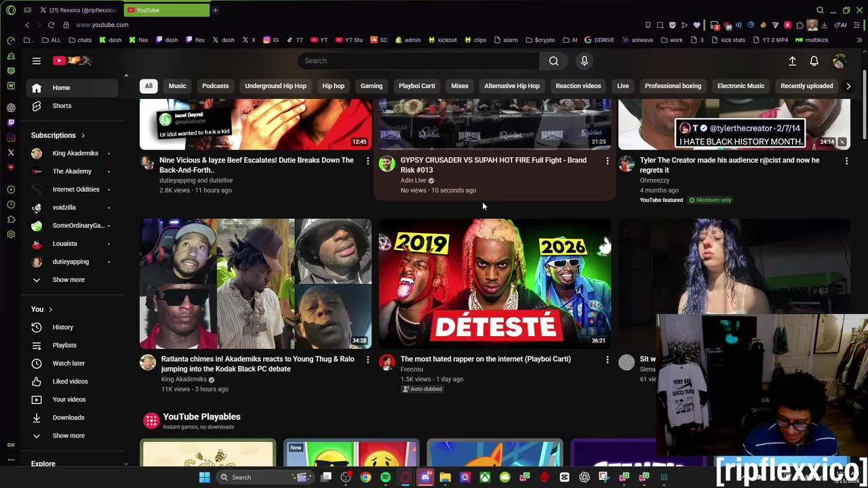
Task: Open Watch later in the sidebar
Action: coord(71,363)
